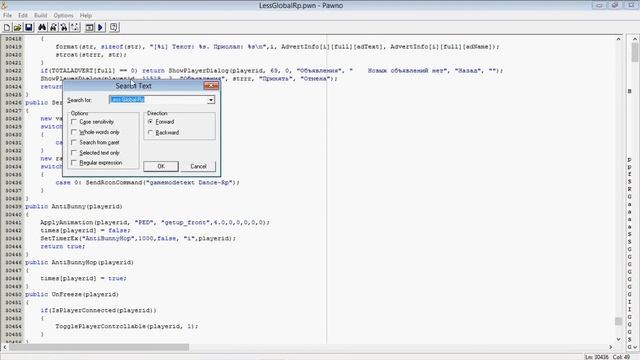Click the function list scrollbar up arrow
The image size is (640, 360).
click(635, 39)
